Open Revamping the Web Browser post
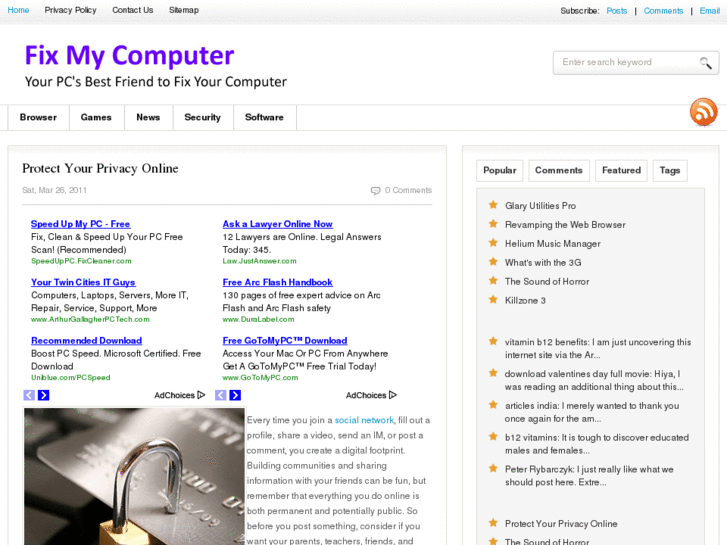Viewport: 727px width, 545px height. [565, 225]
